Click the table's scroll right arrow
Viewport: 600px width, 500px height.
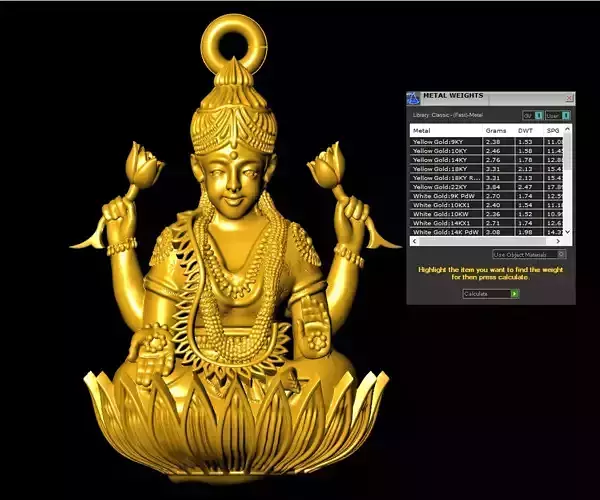pos(558,241)
